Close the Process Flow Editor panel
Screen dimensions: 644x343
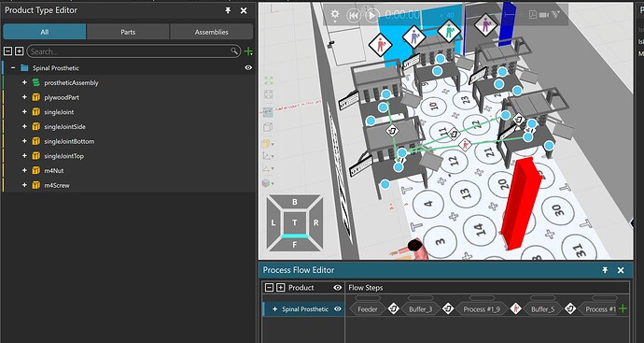click(621, 270)
